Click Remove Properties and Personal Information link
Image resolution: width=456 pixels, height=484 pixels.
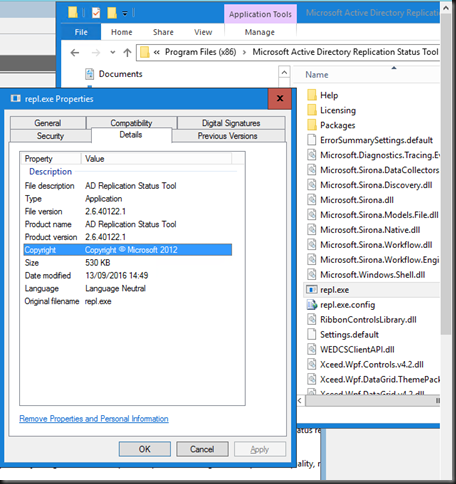[94, 419]
